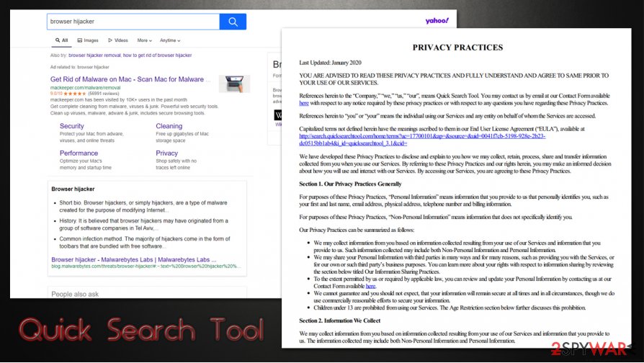
Task: Open the Privacy sublink
Action: [166, 153]
